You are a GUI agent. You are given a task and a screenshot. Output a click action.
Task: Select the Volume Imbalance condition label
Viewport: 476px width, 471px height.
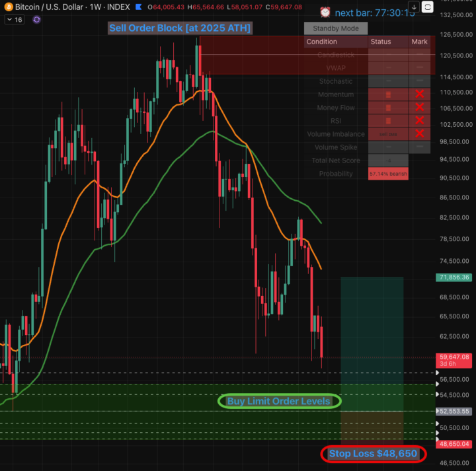tap(336, 134)
